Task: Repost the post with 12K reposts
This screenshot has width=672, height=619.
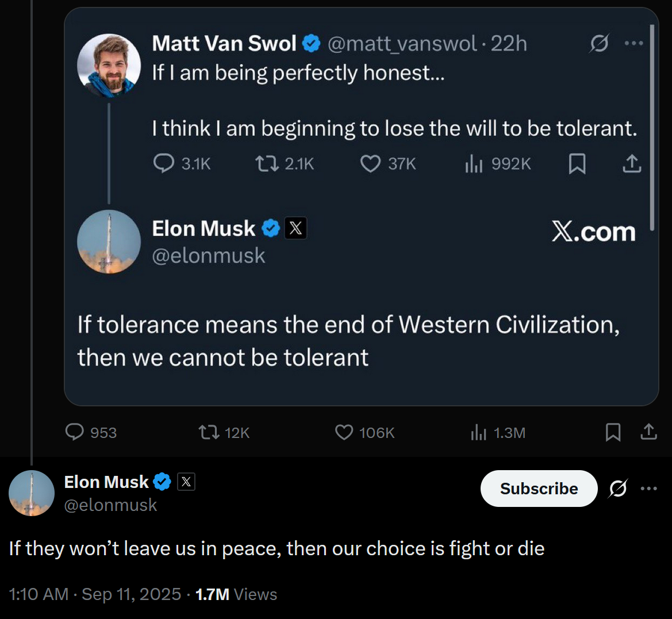Action: 209,432
